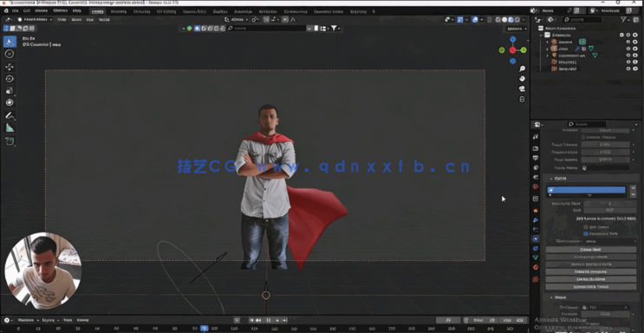Click the viewport zoom magnifier gizmo

coord(522,69)
